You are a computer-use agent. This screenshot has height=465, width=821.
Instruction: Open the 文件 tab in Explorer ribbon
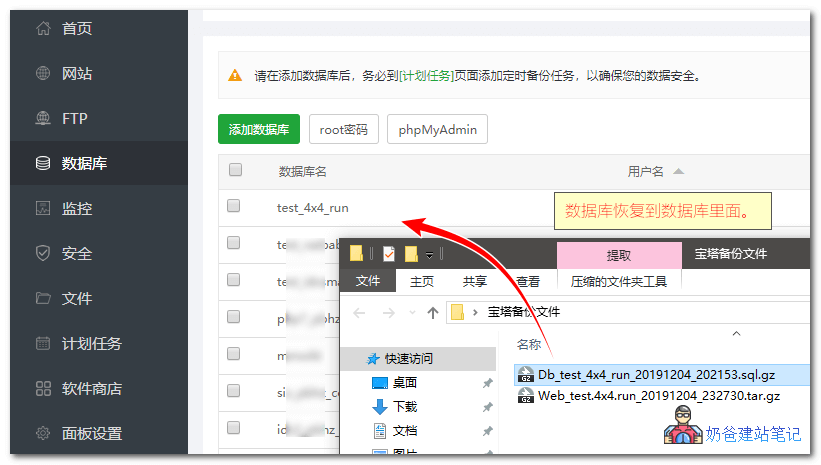click(x=368, y=281)
